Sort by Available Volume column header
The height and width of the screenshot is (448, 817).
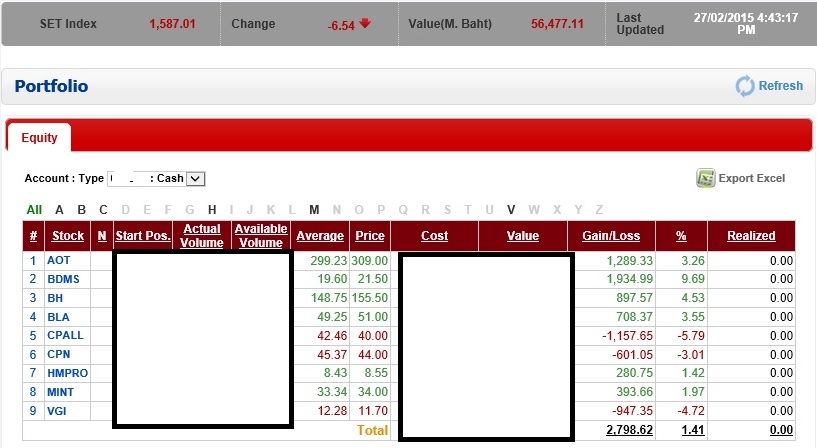click(261, 235)
